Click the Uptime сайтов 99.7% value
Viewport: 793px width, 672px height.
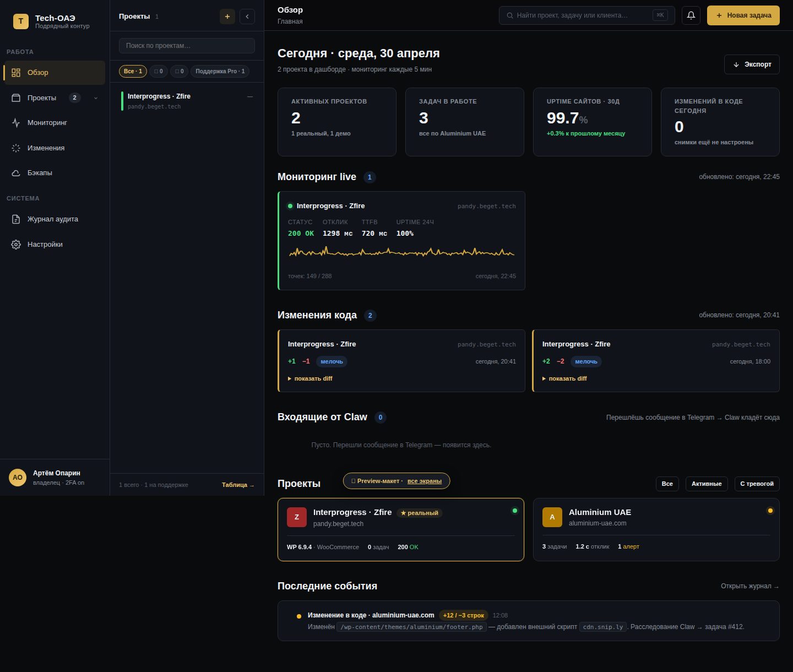pos(567,118)
